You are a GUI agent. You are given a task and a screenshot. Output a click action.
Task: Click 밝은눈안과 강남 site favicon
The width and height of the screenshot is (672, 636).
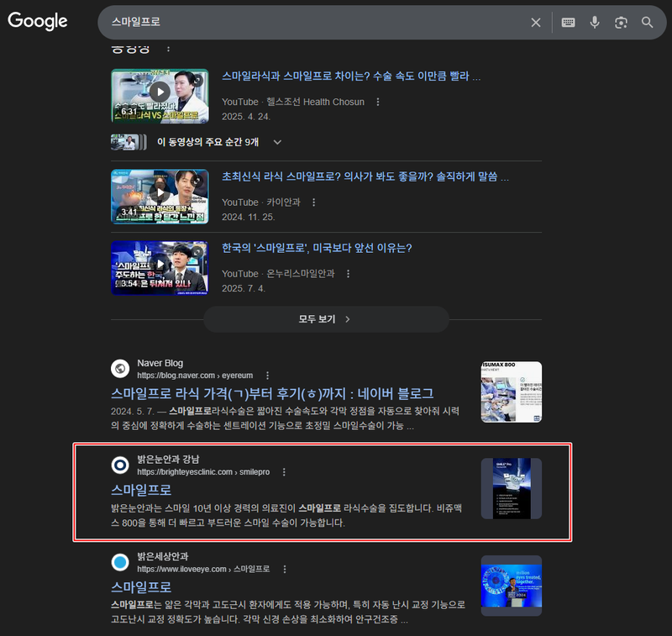120,465
